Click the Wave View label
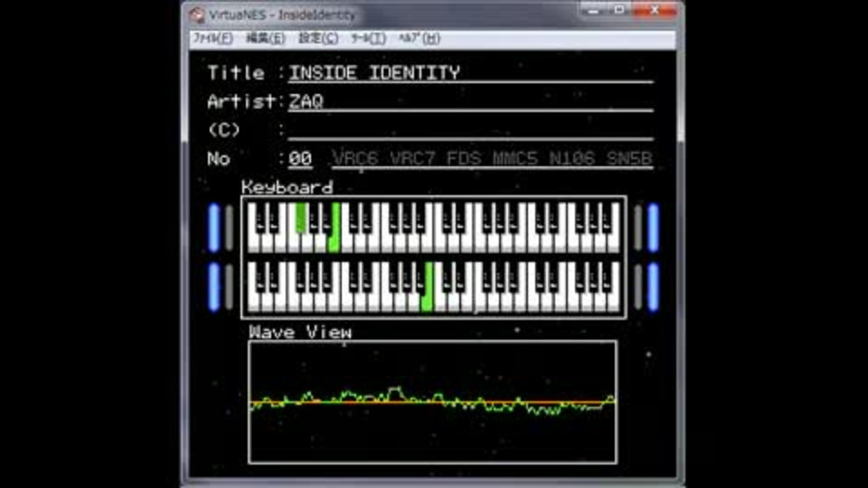The width and height of the screenshot is (868, 488). pyautogui.click(x=300, y=332)
